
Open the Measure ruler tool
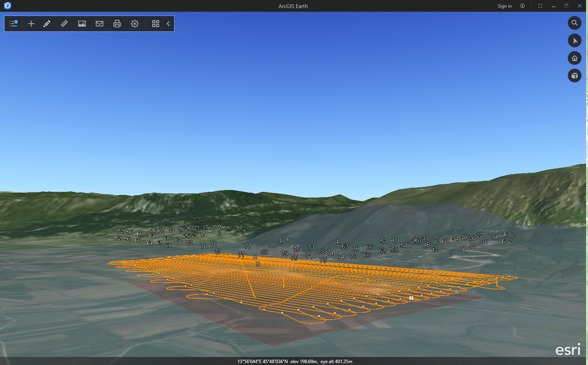click(x=64, y=24)
